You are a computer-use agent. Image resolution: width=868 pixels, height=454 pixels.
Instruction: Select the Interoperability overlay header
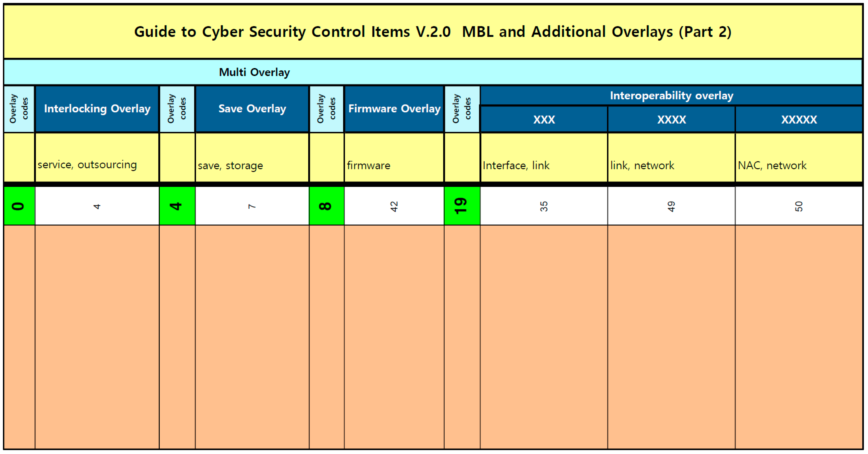671,95
